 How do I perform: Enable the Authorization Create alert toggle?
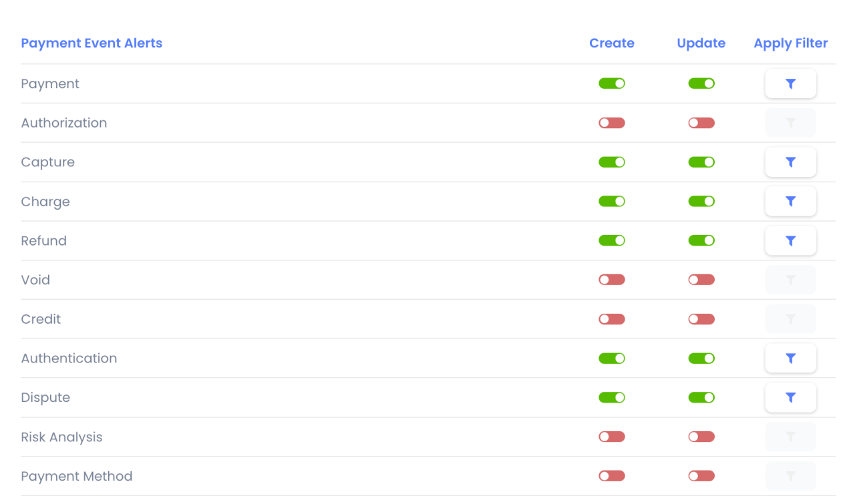point(611,123)
